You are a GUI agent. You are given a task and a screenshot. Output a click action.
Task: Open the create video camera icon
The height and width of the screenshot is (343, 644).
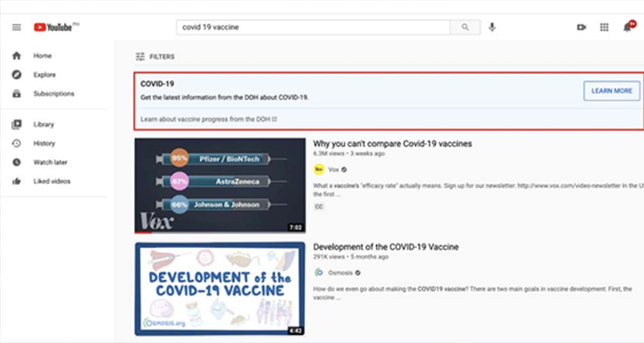point(581,28)
